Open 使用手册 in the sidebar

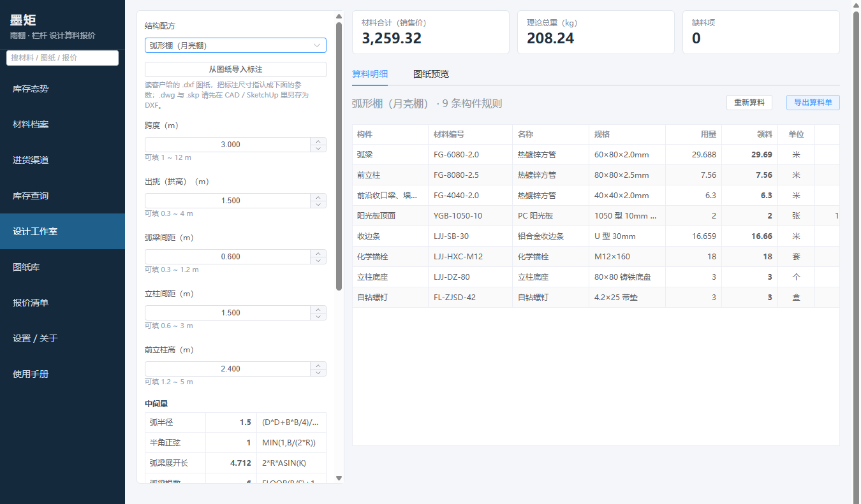click(x=63, y=374)
